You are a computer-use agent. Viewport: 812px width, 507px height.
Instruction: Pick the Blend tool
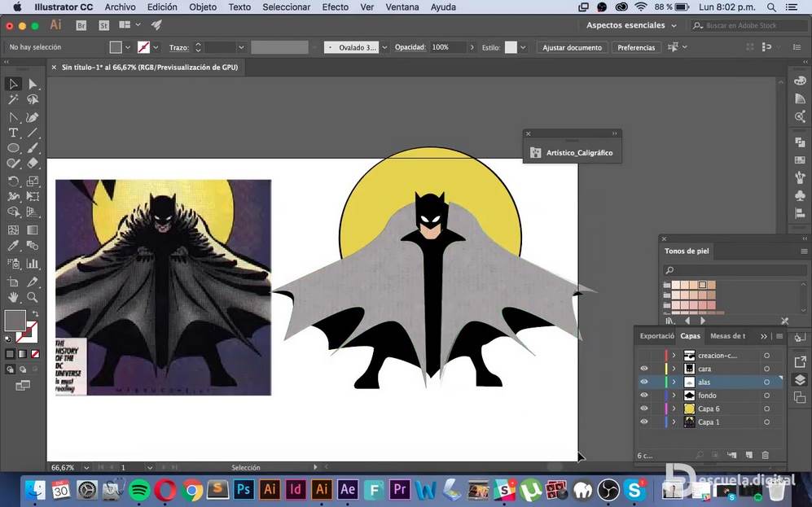pyautogui.click(x=33, y=246)
